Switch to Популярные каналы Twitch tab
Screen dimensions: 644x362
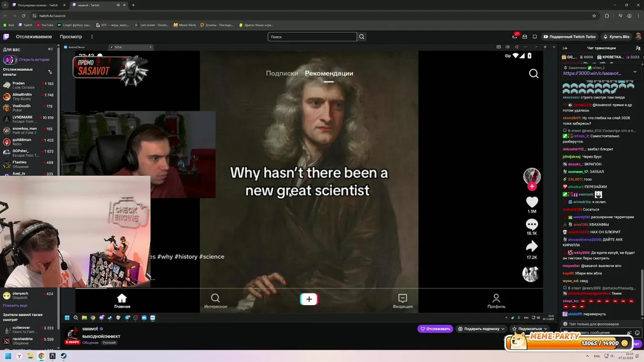click(39, 5)
